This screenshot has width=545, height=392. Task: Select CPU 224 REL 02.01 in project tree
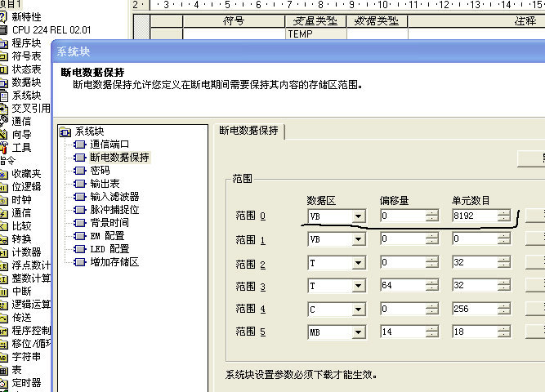(x=51, y=29)
